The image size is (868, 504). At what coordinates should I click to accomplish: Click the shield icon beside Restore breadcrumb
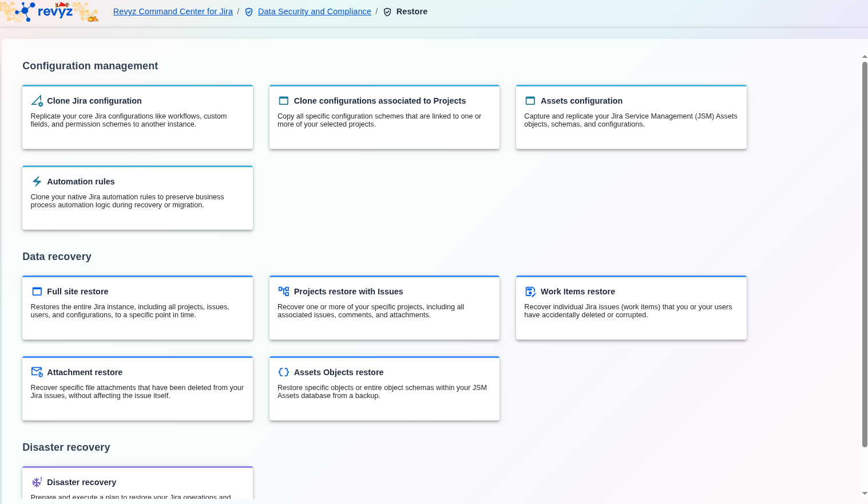click(387, 12)
